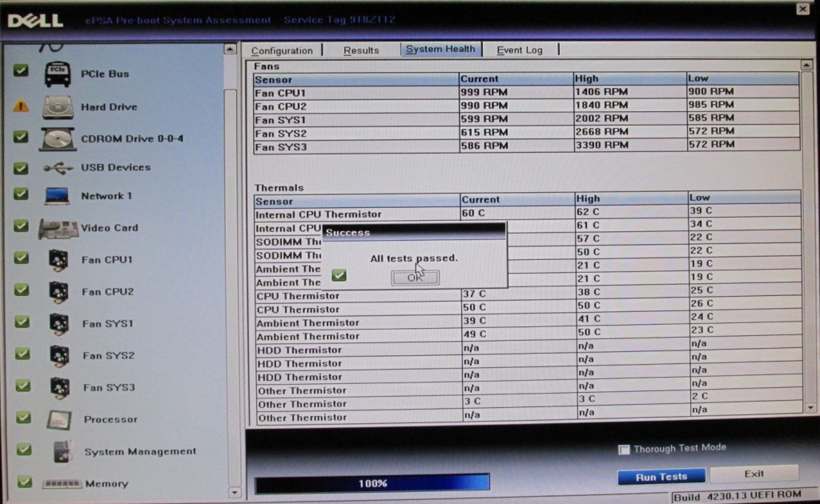Click the System Management passed checkmark

pyautogui.click(x=23, y=450)
